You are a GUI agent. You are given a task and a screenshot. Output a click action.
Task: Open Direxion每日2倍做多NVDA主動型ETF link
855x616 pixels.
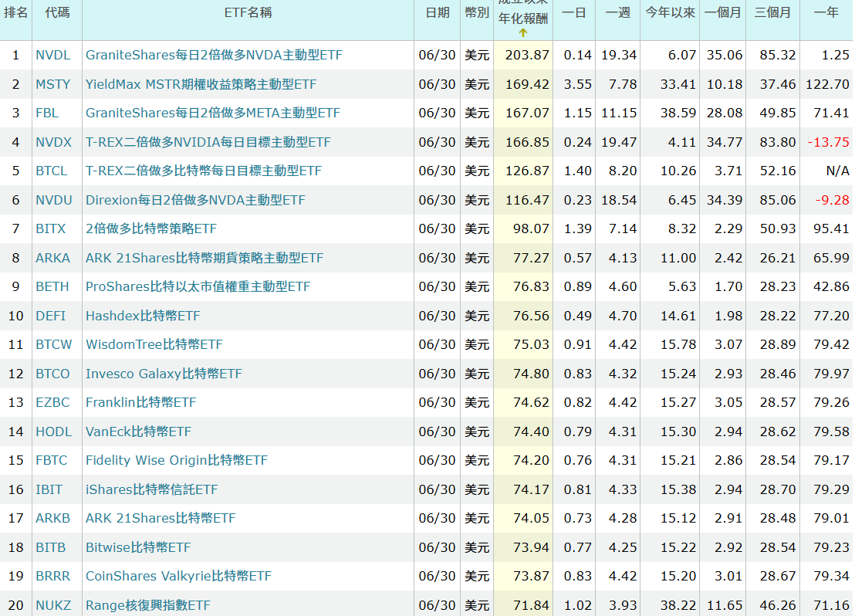[195, 200]
